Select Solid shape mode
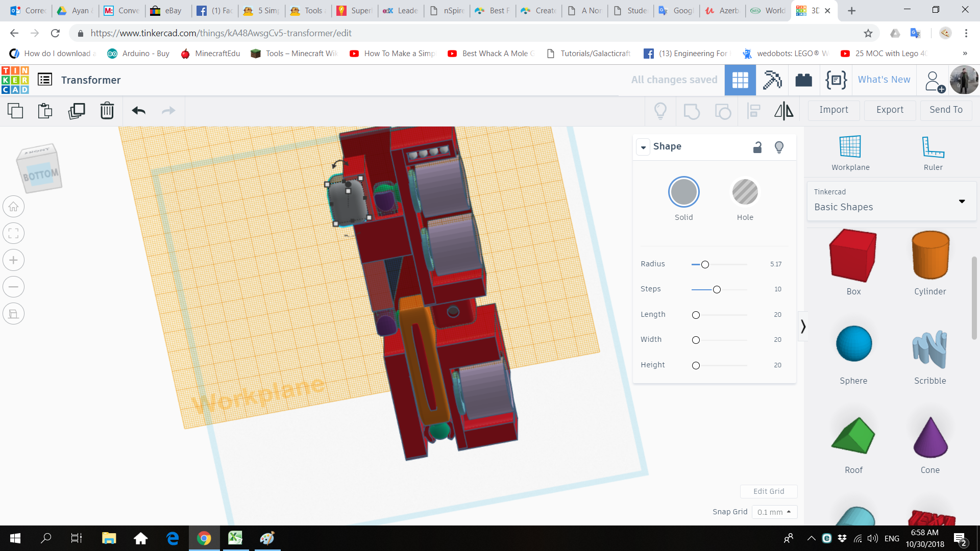This screenshot has width=980, height=551. click(683, 192)
